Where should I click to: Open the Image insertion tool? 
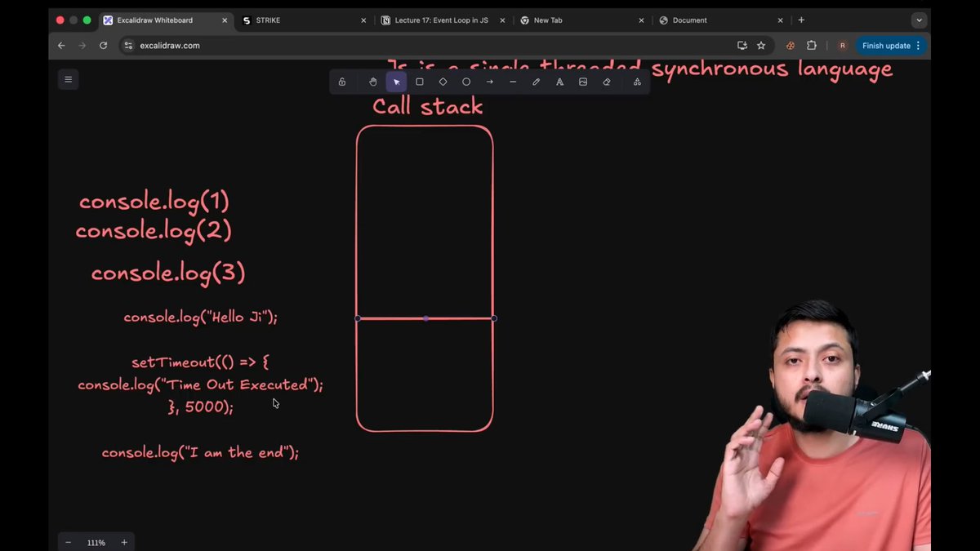pyautogui.click(x=582, y=82)
